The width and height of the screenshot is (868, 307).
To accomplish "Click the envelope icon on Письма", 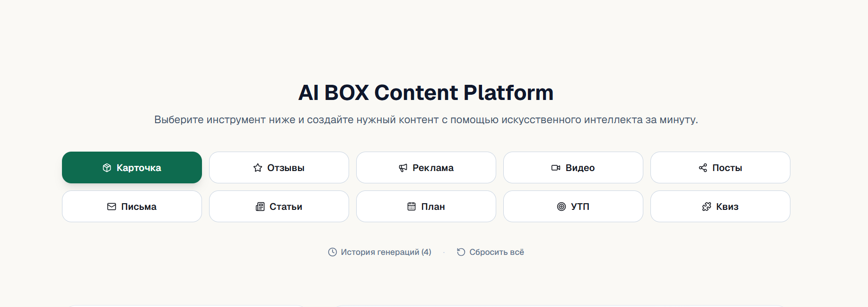I will [112, 207].
